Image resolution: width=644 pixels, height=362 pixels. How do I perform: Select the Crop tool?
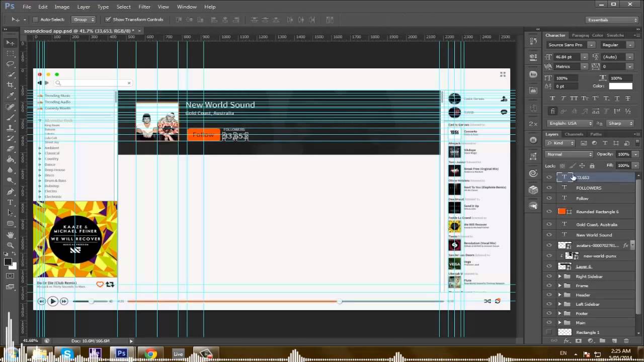pyautogui.click(x=10, y=85)
